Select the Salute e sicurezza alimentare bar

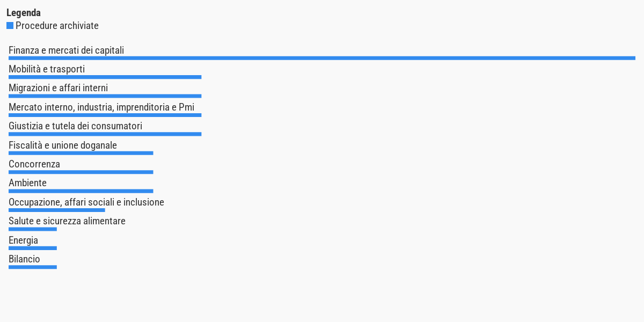click(x=32, y=229)
